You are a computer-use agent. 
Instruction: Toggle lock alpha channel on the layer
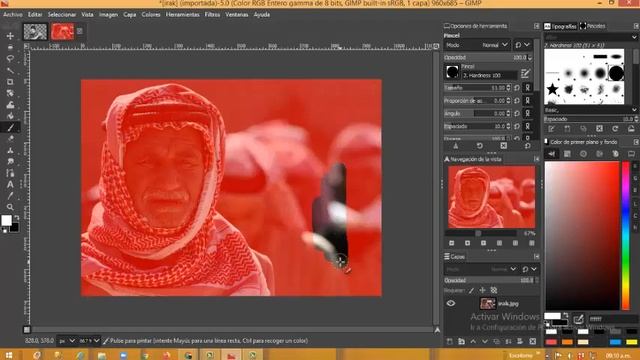(494, 290)
